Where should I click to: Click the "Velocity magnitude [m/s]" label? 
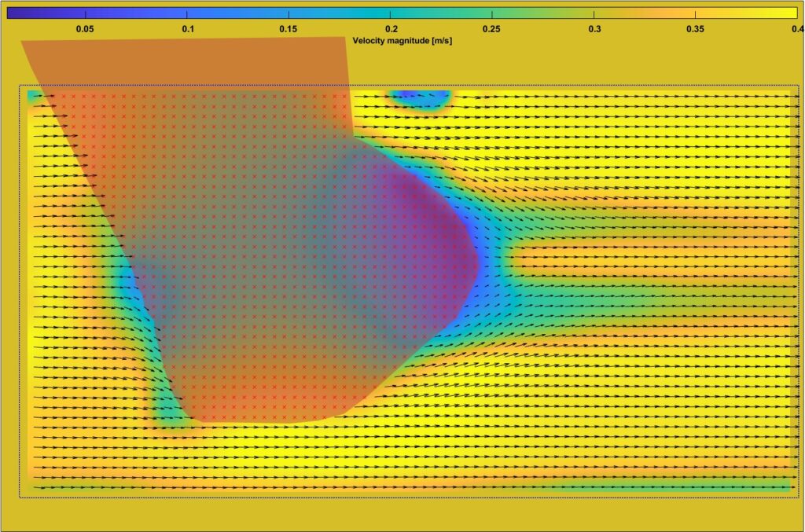click(402, 41)
